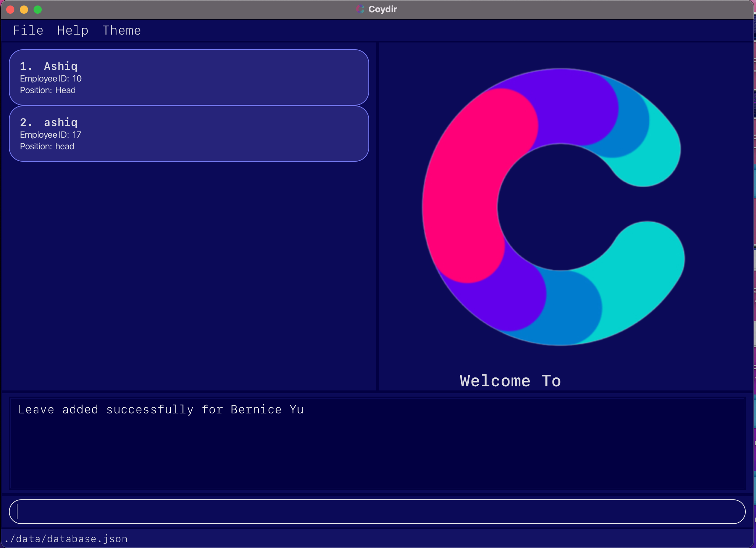
Task: Click the Coydir logo image
Action: tap(553, 207)
